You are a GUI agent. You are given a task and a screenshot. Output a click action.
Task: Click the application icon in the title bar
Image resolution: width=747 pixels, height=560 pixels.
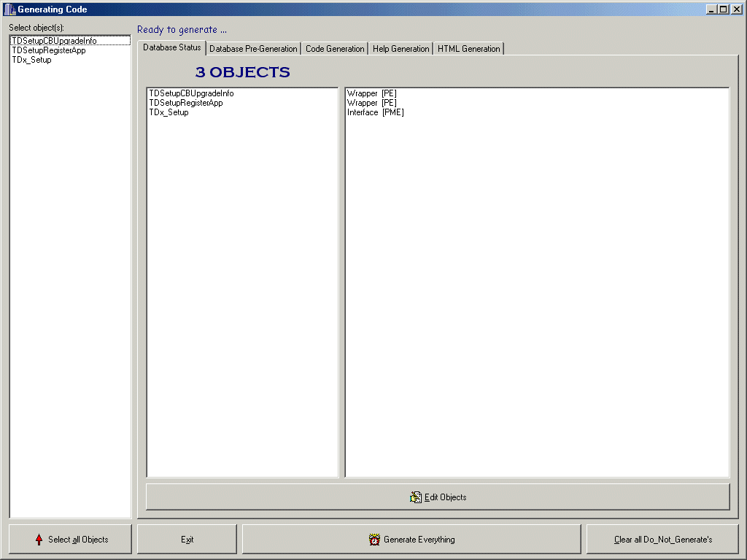tap(9, 9)
